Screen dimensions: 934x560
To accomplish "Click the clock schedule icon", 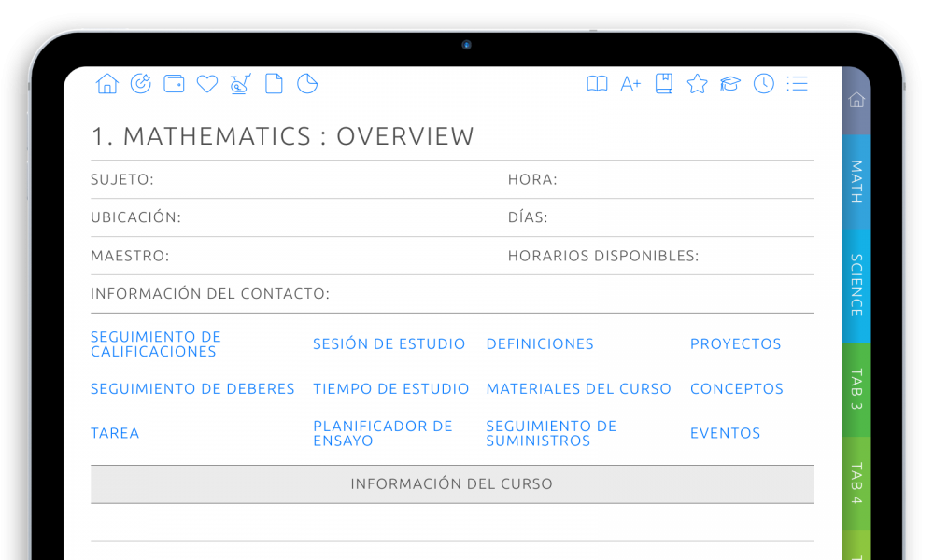I will click(764, 84).
